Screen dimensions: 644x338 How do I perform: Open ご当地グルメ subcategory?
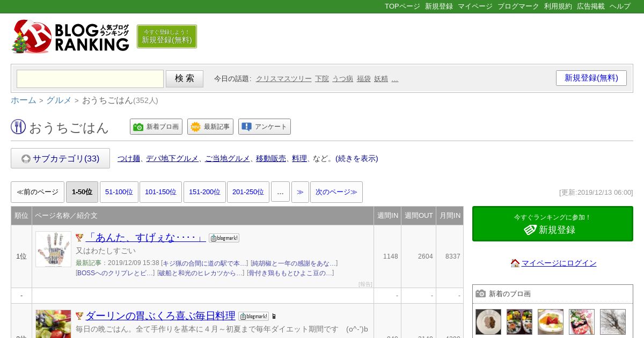[228, 159]
